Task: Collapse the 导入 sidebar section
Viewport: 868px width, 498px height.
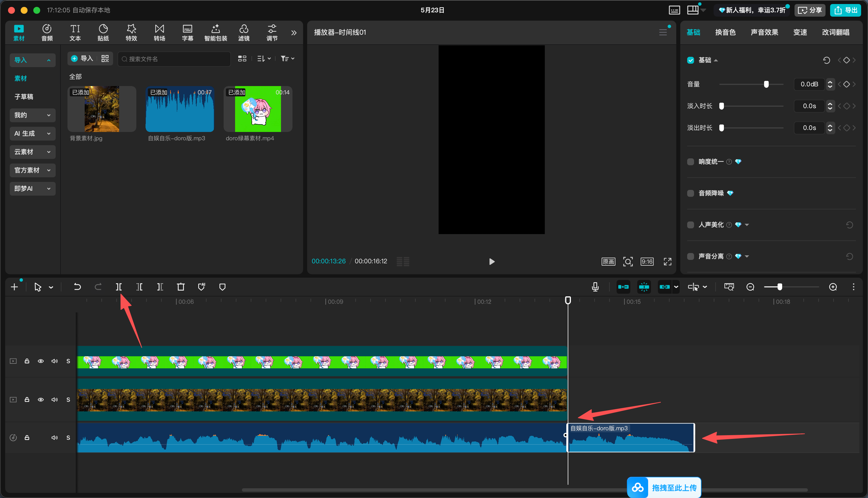Action: click(32, 60)
